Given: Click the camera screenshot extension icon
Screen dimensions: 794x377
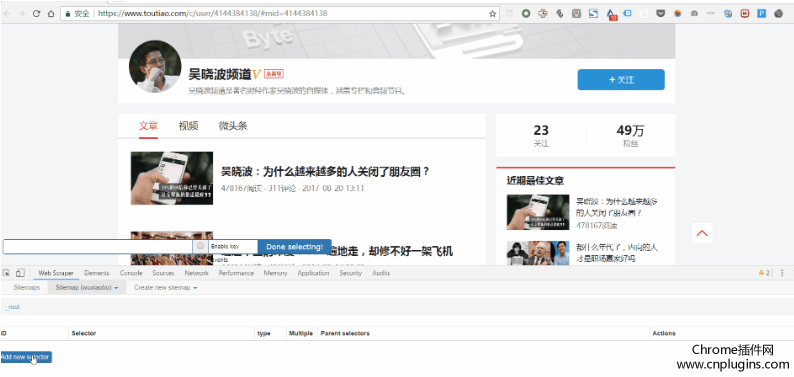Looking at the screenshot, I should (694, 14).
